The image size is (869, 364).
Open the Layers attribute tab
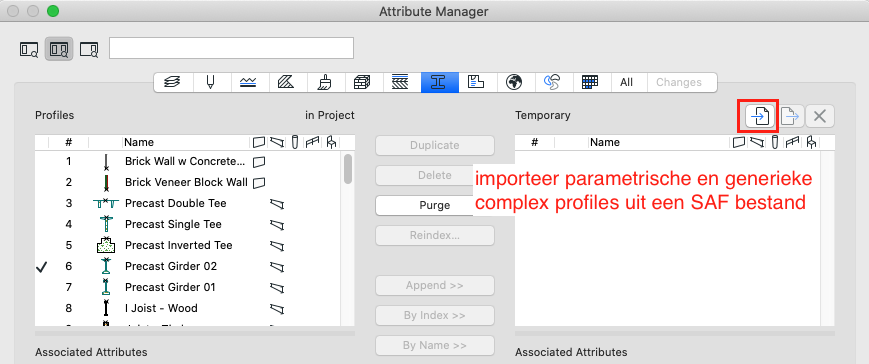click(x=173, y=82)
